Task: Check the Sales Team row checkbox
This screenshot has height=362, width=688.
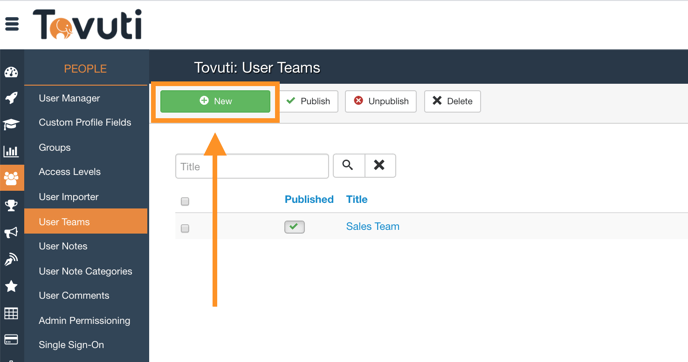Action: (x=185, y=229)
